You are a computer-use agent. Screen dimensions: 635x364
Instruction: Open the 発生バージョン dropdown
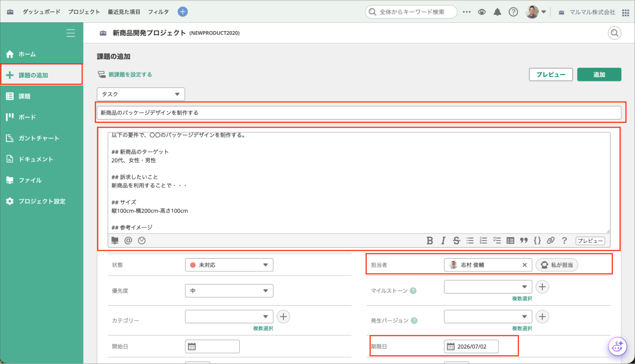(488, 316)
